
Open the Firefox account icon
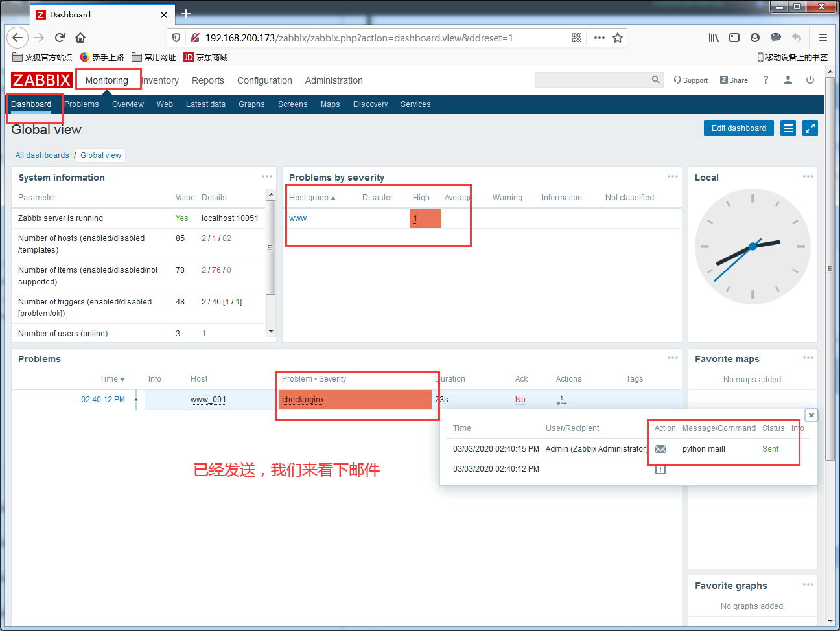pos(755,38)
